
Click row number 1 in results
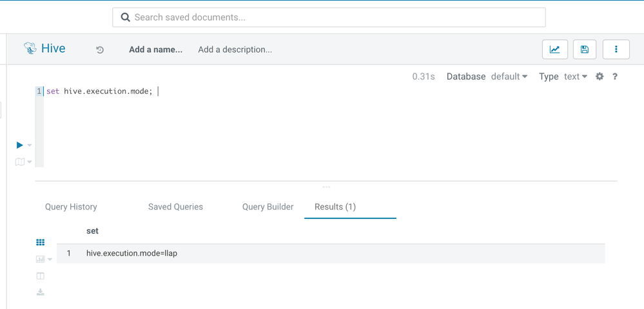(x=68, y=254)
